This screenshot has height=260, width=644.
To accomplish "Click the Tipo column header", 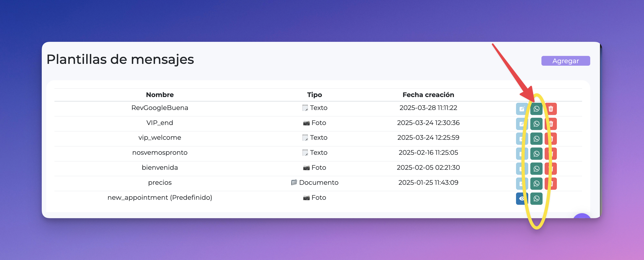I will pos(315,95).
